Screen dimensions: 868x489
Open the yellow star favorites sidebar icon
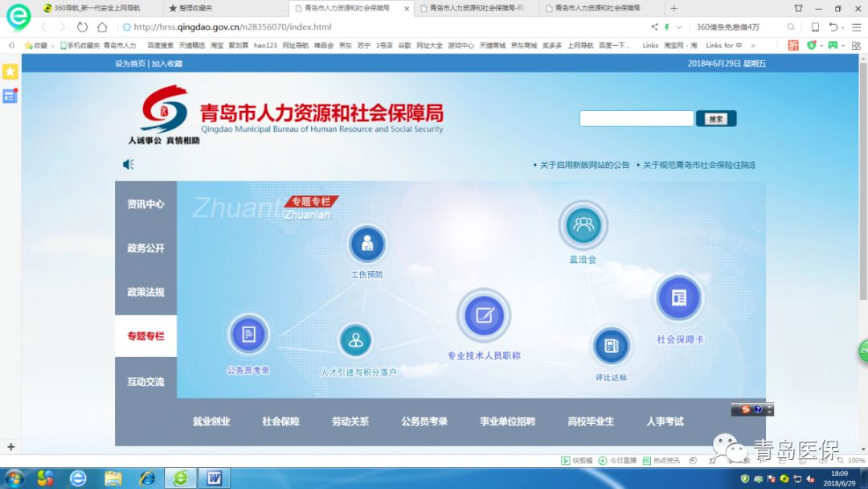click(10, 72)
